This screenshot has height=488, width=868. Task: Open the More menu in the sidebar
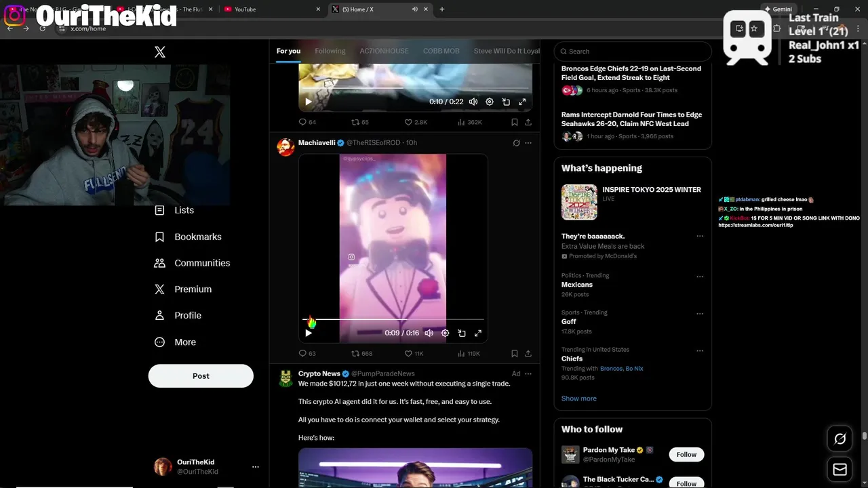[x=175, y=342]
